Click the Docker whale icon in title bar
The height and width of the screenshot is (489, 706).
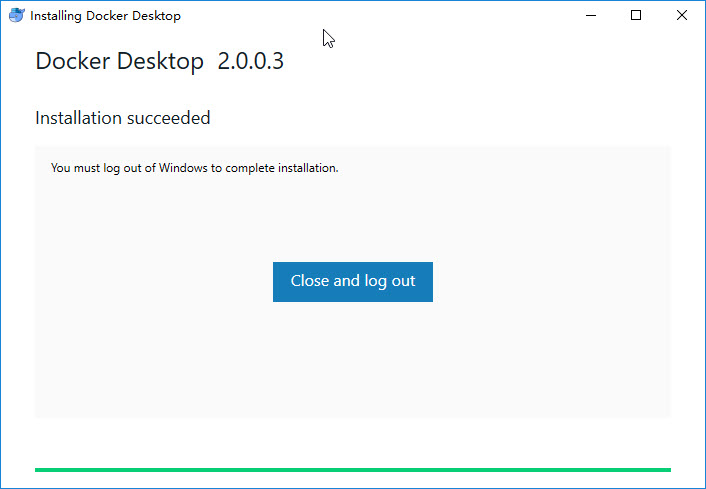point(17,15)
